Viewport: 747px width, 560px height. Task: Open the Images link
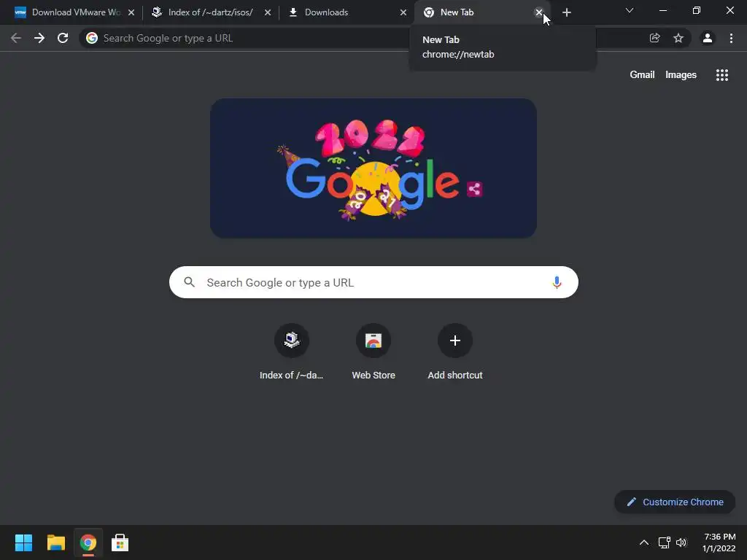pos(681,75)
